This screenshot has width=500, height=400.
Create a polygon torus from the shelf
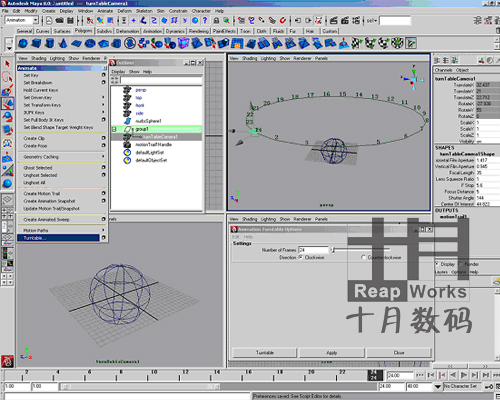pyautogui.click(x=90, y=43)
